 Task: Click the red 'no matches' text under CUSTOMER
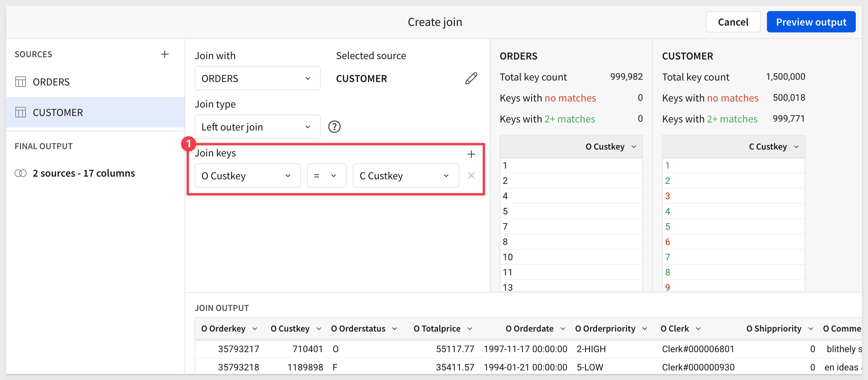733,98
